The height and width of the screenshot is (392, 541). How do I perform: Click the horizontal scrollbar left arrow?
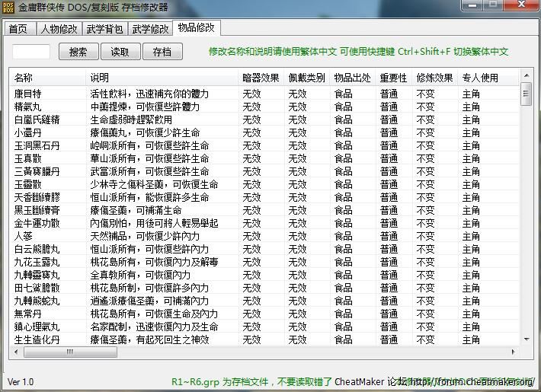click(x=15, y=352)
